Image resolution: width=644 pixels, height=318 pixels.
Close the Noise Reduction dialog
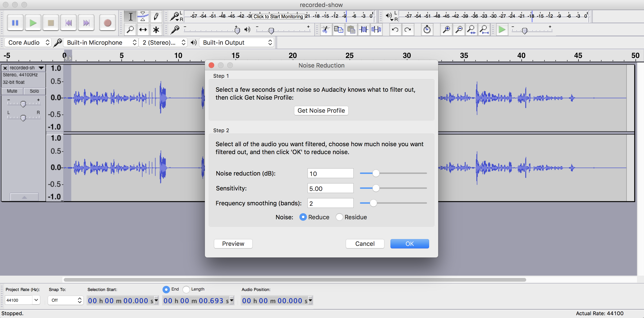click(211, 65)
